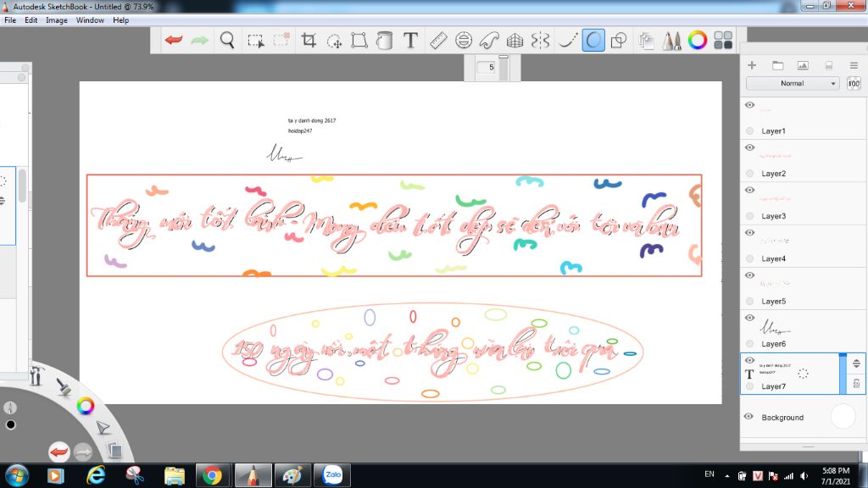Open the lagoon brush tools icon

coord(63,387)
